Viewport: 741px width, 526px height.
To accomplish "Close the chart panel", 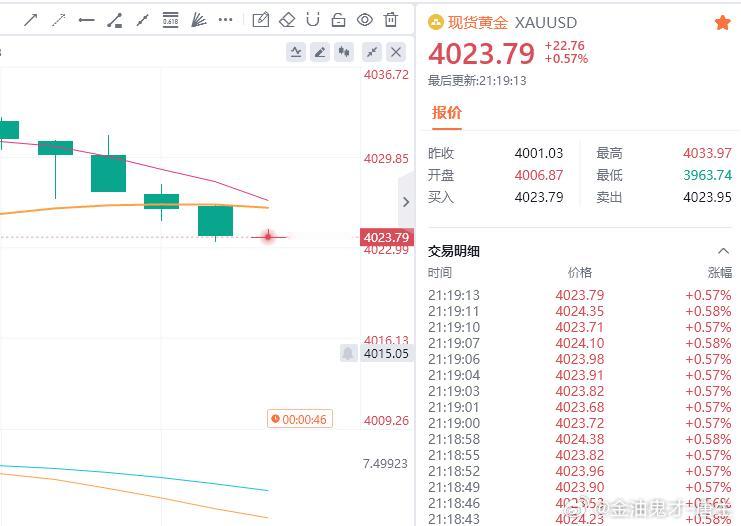I will click(396, 52).
